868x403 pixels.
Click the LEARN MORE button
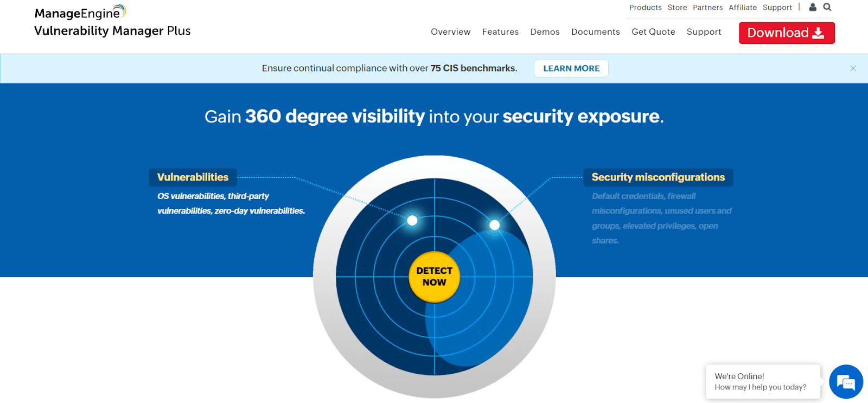tap(571, 68)
